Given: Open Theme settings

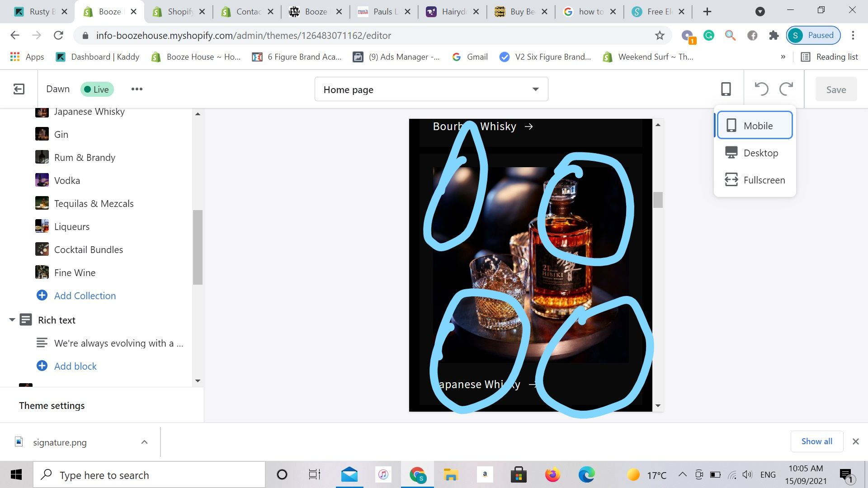Looking at the screenshot, I should click(52, 405).
